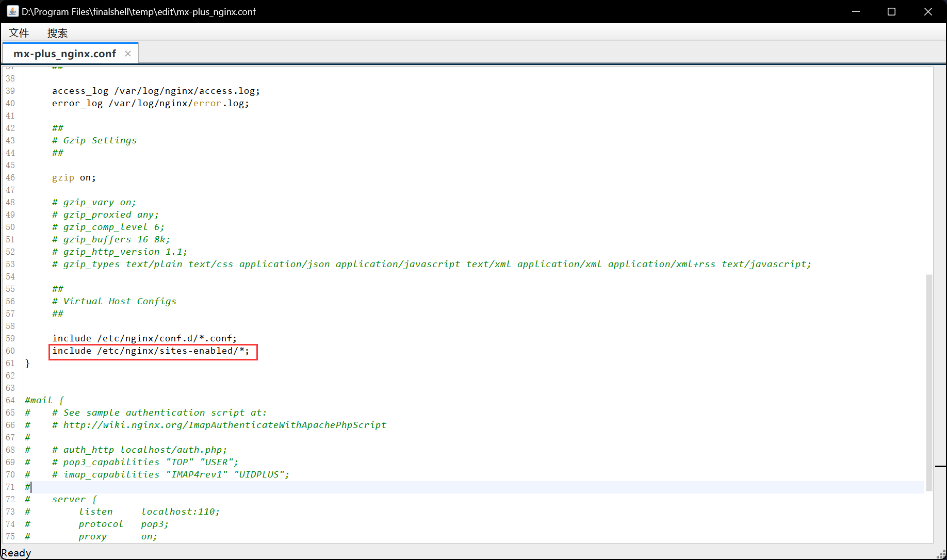This screenshot has height=560, width=947.
Task: Click the error_log directive line
Action: coord(150,104)
